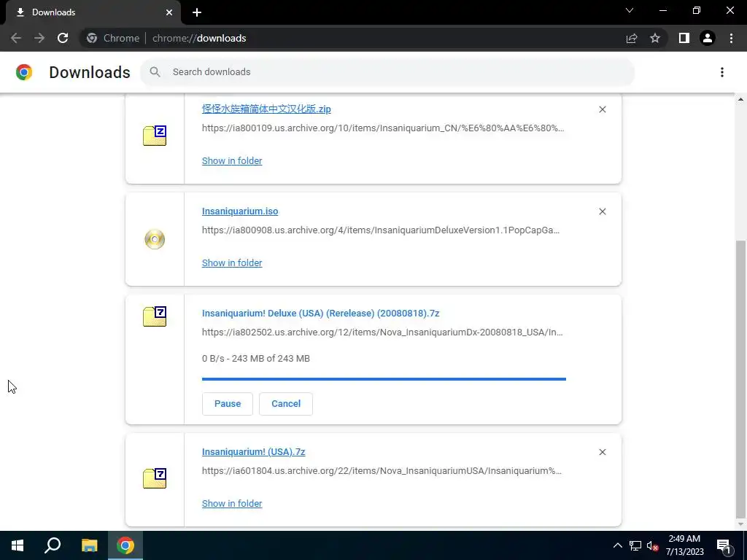Click the Chrome logo beside Downloads

(x=24, y=72)
